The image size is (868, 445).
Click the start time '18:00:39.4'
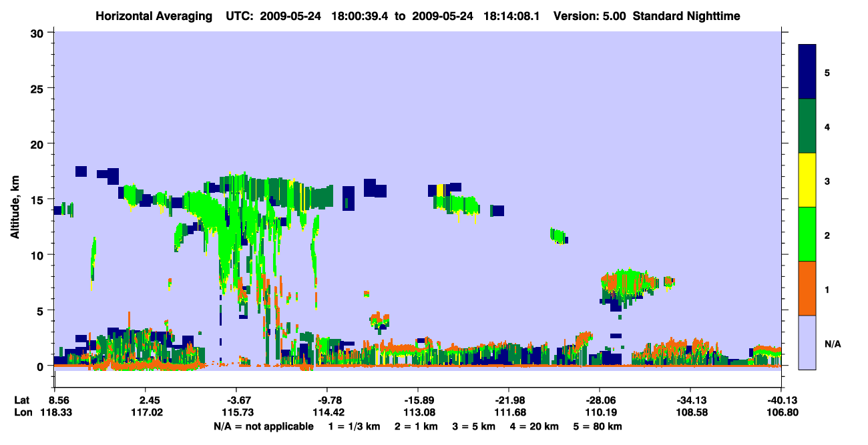361,15
